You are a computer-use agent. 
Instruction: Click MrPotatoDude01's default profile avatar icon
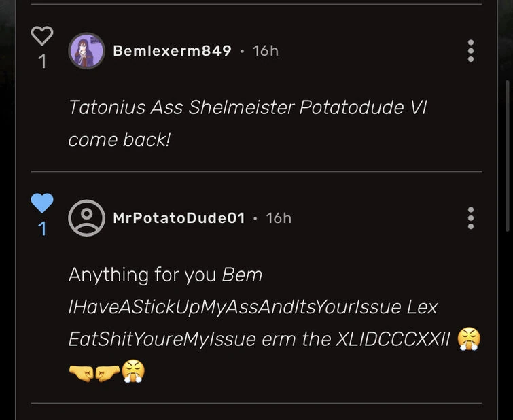click(x=87, y=218)
